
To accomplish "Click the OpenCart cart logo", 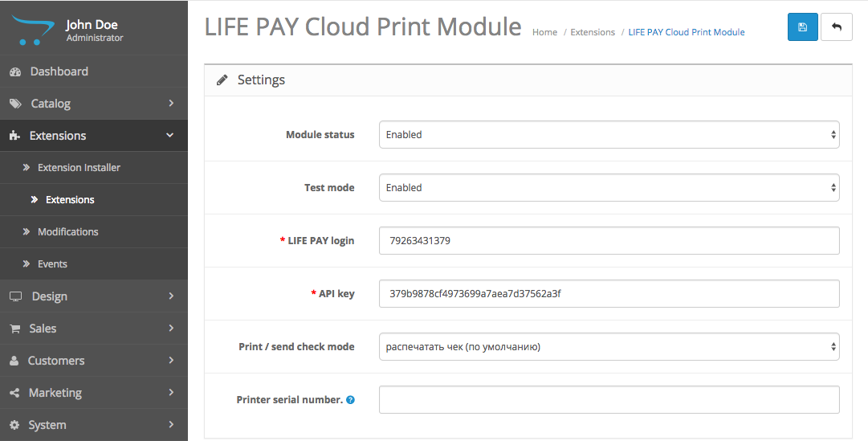I will (33, 30).
